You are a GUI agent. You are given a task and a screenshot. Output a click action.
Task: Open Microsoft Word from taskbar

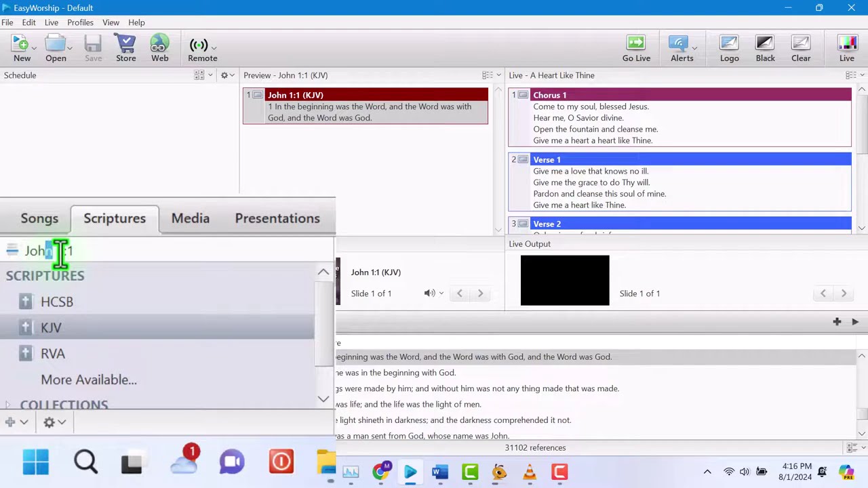coord(440,472)
